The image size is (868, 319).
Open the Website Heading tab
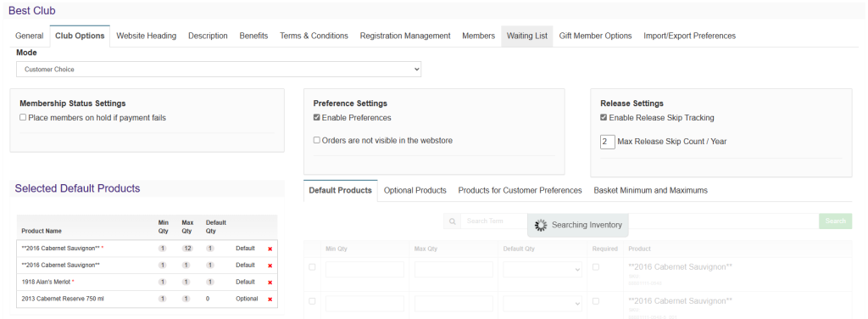click(x=146, y=36)
